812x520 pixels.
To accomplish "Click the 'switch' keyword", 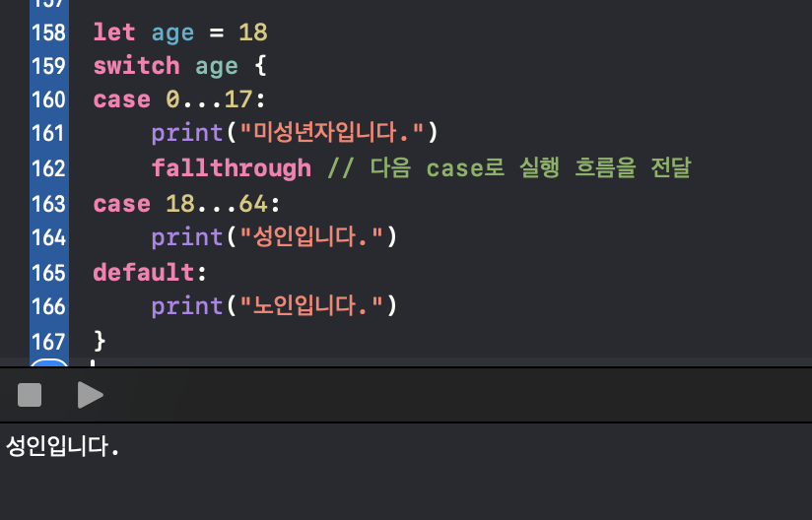I will (x=136, y=66).
